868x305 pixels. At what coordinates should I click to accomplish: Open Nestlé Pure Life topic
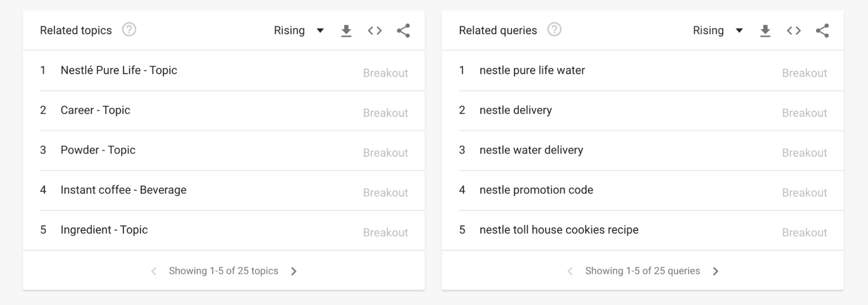click(x=119, y=70)
